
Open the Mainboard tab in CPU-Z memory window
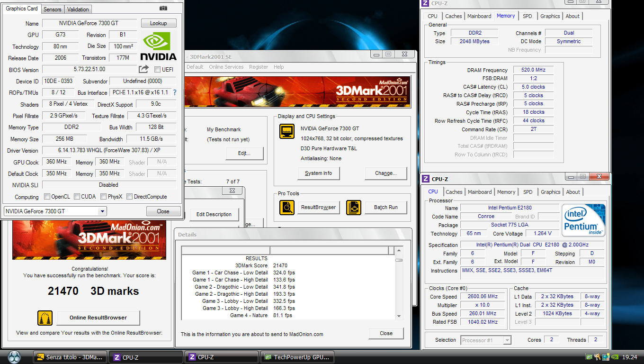pos(479,16)
